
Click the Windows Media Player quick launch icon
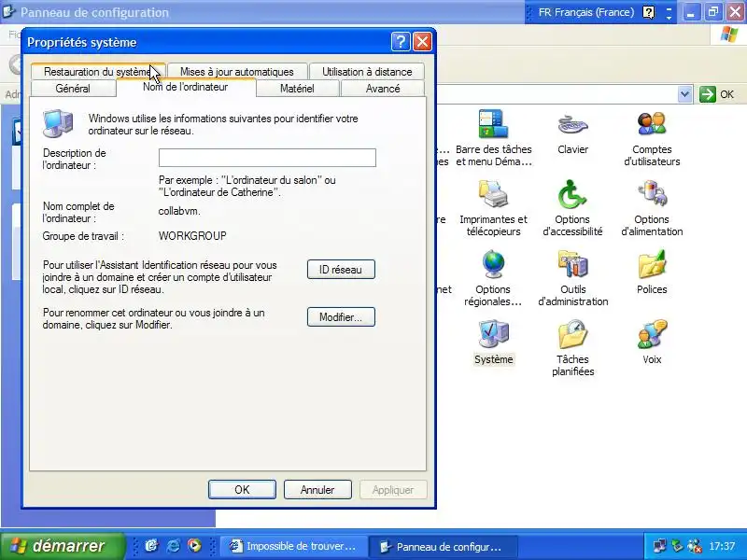194,546
